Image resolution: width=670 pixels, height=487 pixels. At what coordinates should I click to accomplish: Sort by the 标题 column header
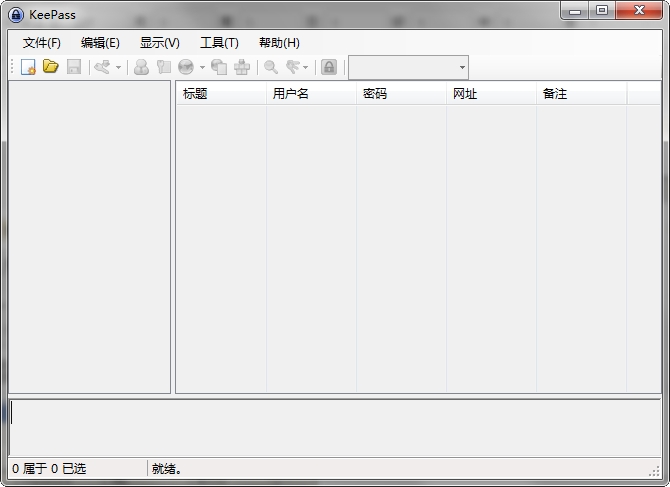(x=221, y=94)
